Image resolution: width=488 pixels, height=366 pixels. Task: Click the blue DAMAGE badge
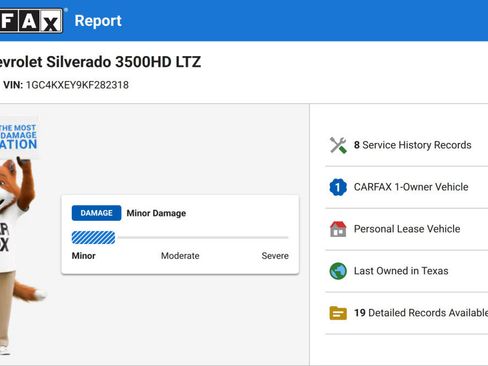tap(96, 213)
